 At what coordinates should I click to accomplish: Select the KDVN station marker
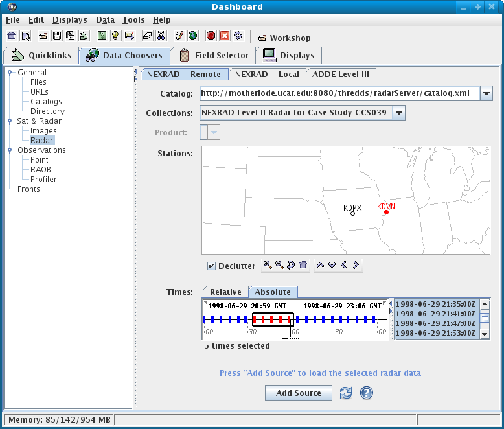pyautogui.click(x=386, y=213)
